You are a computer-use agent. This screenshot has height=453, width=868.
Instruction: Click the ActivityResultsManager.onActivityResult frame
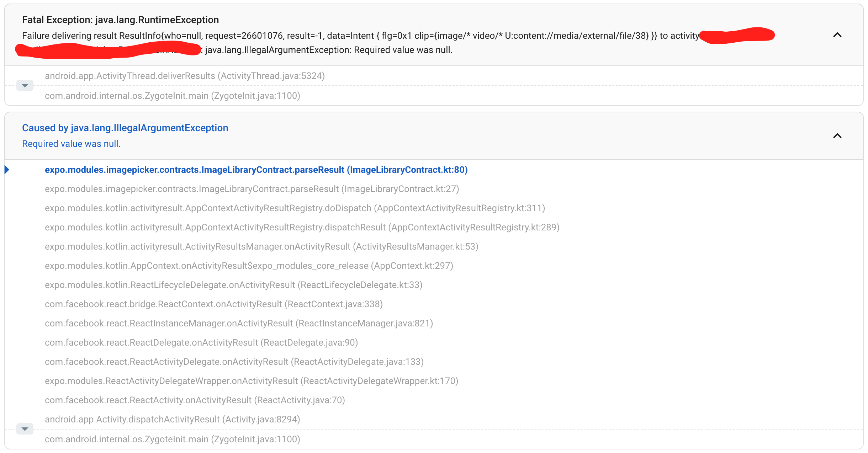(x=261, y=246)
